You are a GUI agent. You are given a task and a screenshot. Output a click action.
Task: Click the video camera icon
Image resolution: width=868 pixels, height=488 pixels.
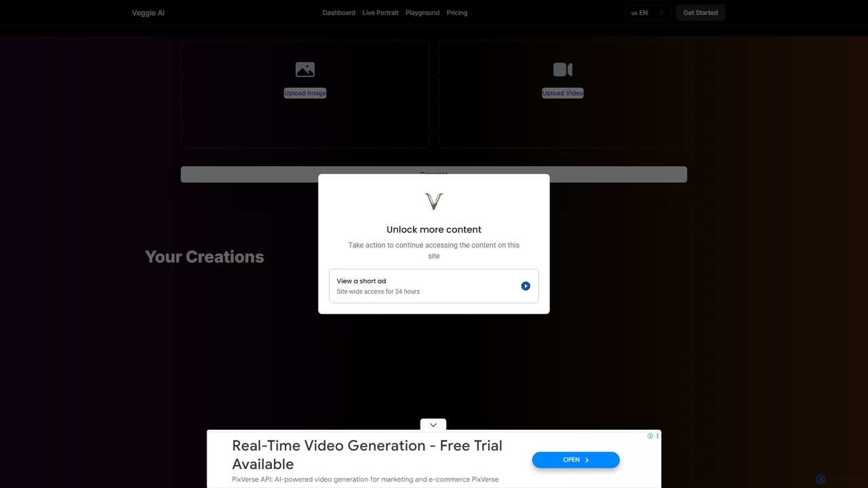(563, 69)
